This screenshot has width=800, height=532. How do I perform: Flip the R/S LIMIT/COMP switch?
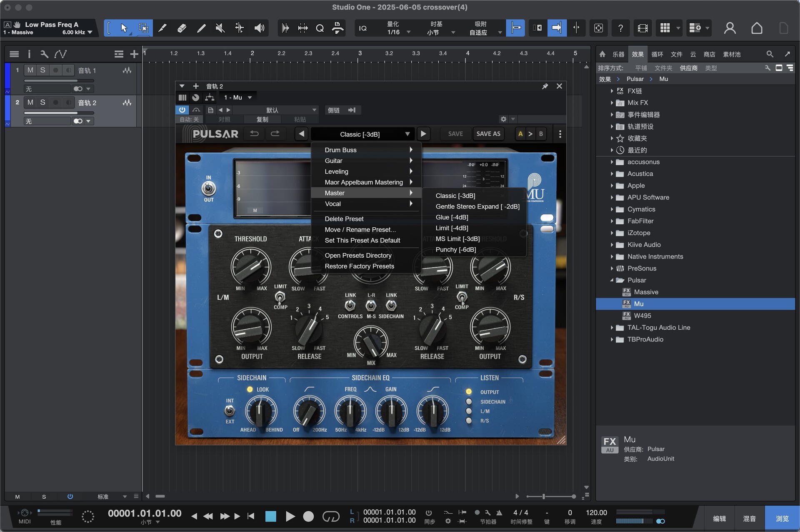tap(462, 297)
